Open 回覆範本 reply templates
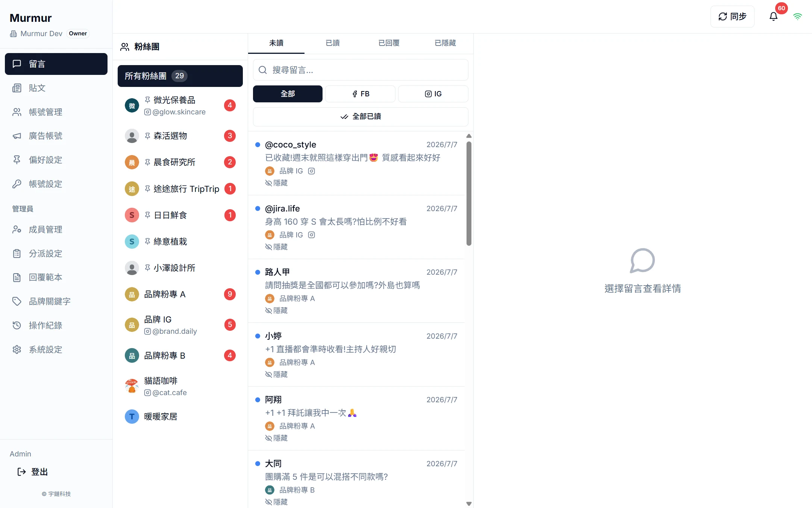Viewport: 812px width, 508px height. pyautogui.click(x=56, y=277)
